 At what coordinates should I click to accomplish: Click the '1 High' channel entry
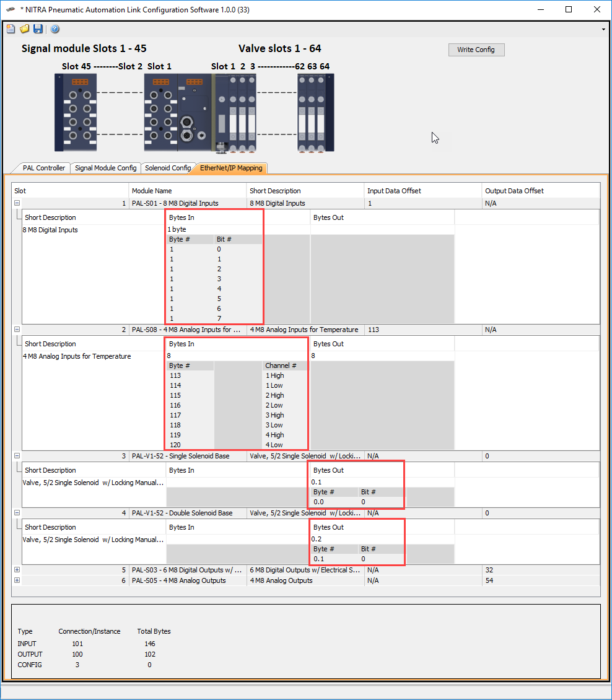275,375
